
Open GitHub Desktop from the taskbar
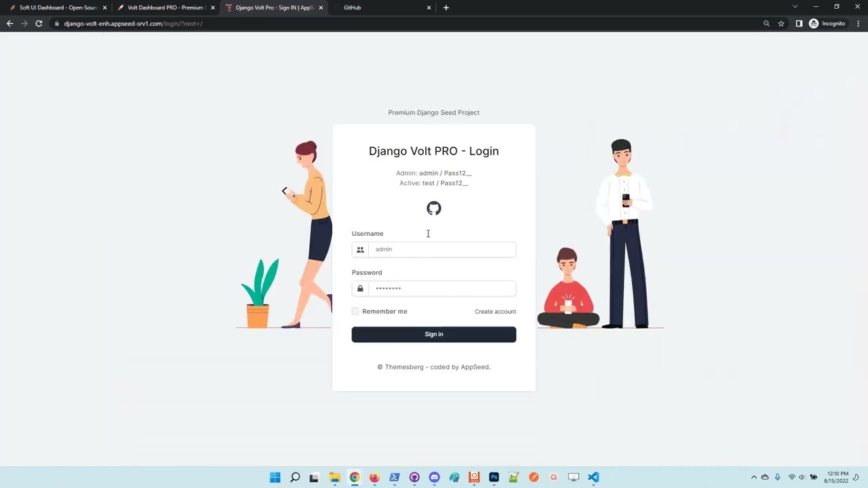coord(414,477)
